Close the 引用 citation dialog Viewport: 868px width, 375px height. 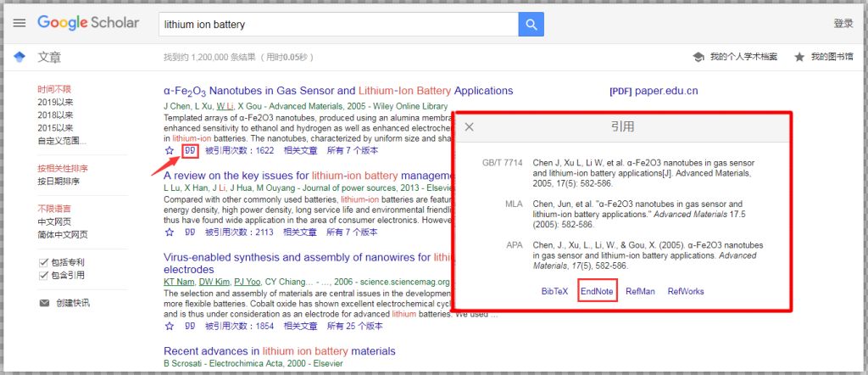tap(470, 127)
